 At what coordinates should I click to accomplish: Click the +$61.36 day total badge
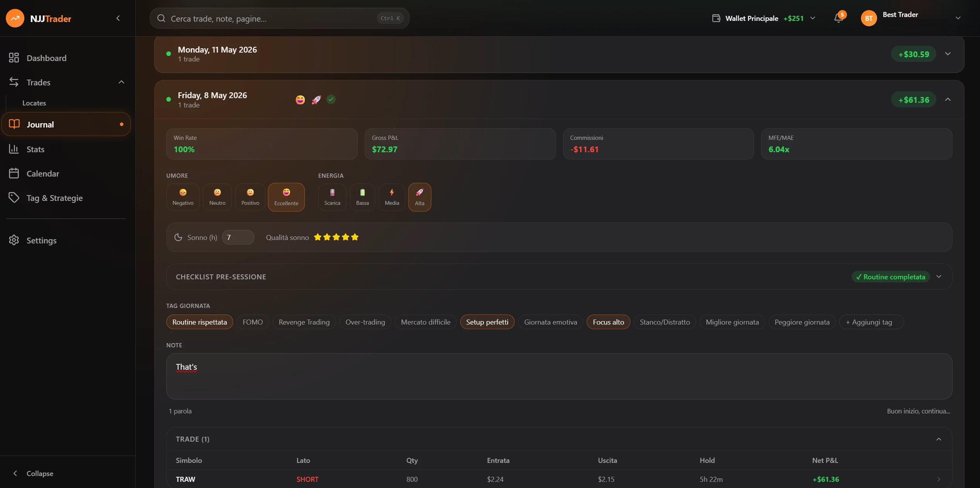click(913, 100)
